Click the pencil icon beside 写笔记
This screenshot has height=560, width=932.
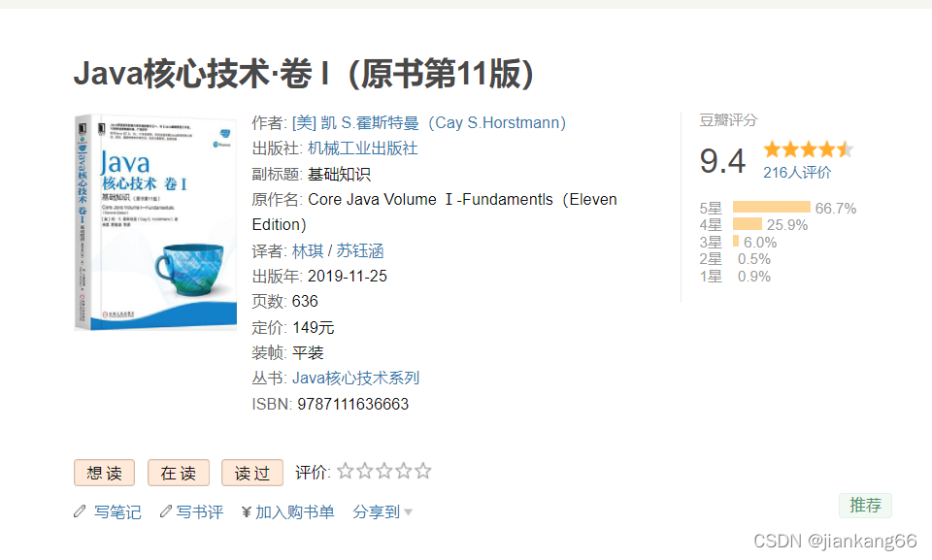(81, 511)
